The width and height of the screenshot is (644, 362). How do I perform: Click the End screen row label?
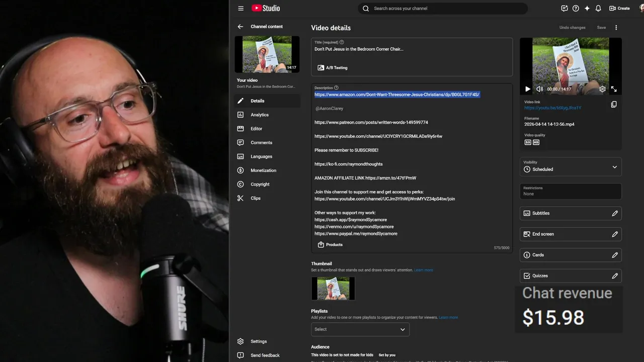pyautogui.click(x=543, y=234)
